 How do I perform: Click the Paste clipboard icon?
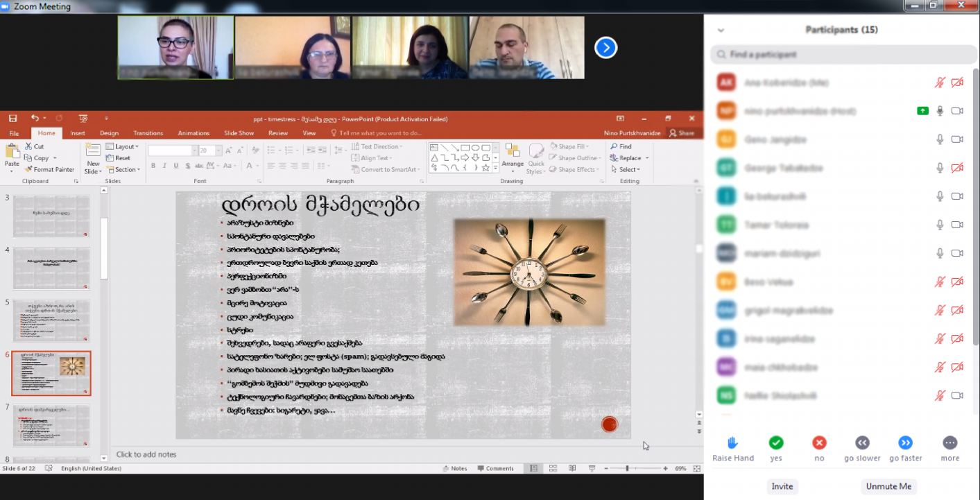tap(11, 150)
